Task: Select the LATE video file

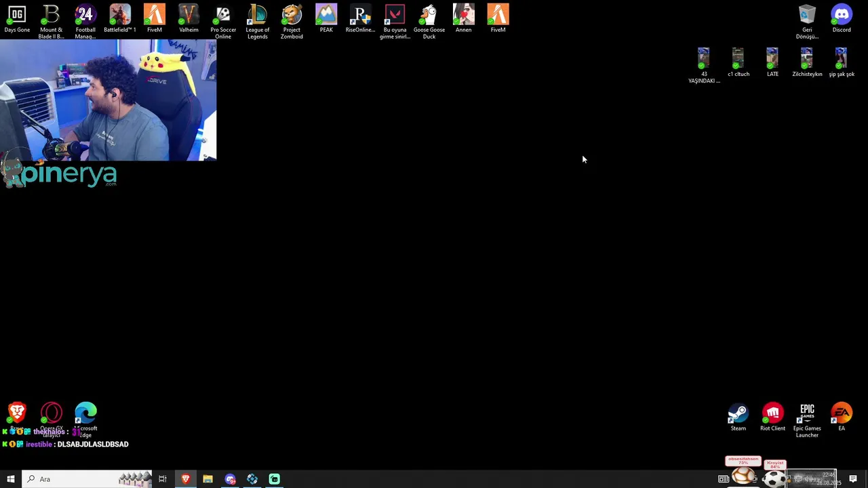Action: tap(772, 62)
